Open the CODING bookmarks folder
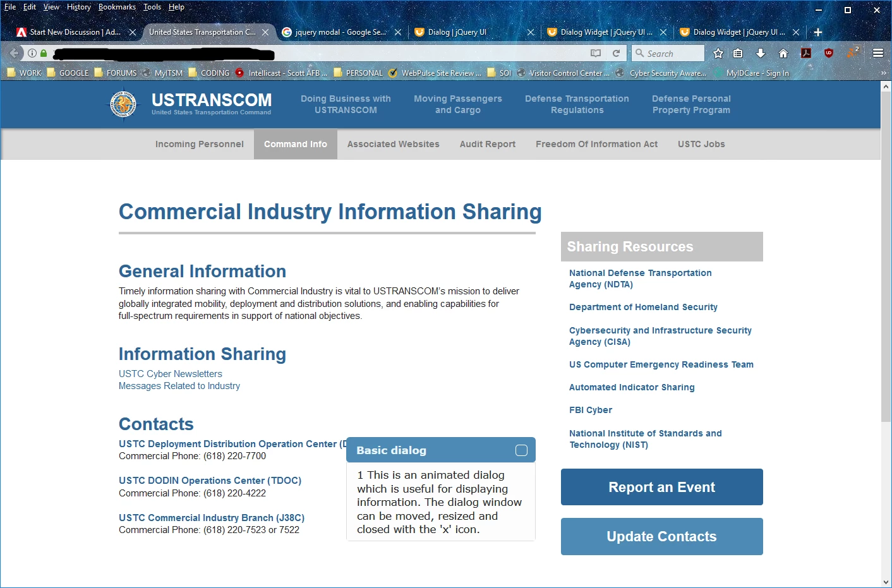Screen dimensions: 892x588 tap(209, 73)
